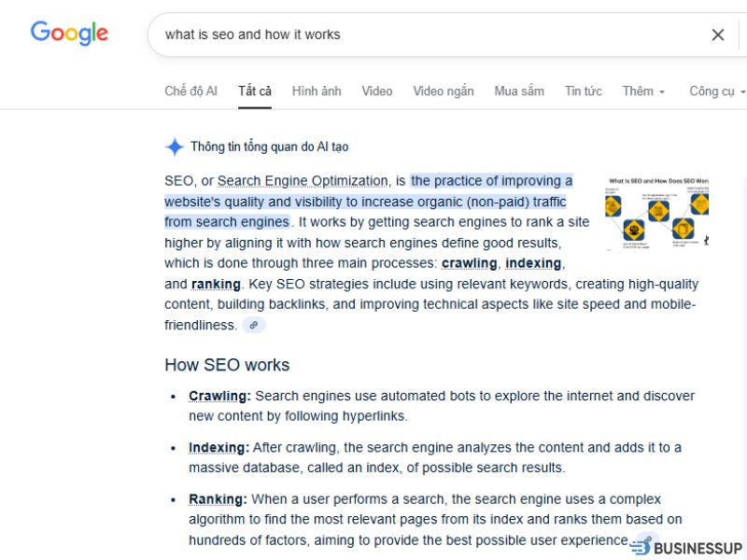This screenshot has height=560, width=747.
Task: Open the Video tab
Action: (377, 91)
